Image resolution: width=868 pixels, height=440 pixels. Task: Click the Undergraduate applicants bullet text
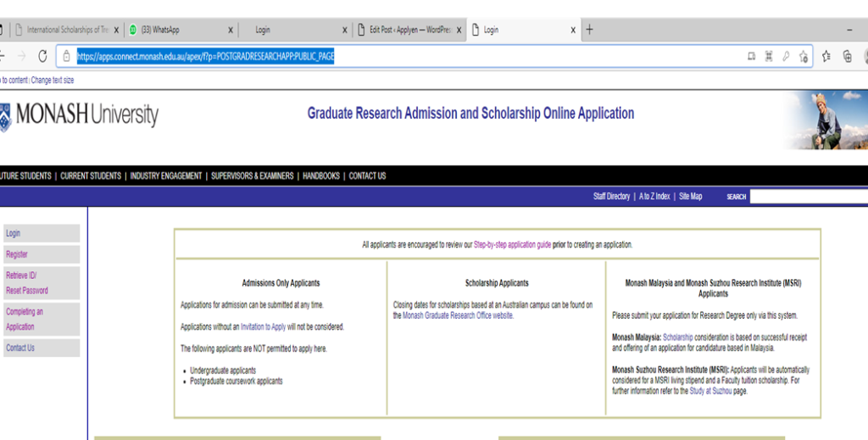[223, 370]
